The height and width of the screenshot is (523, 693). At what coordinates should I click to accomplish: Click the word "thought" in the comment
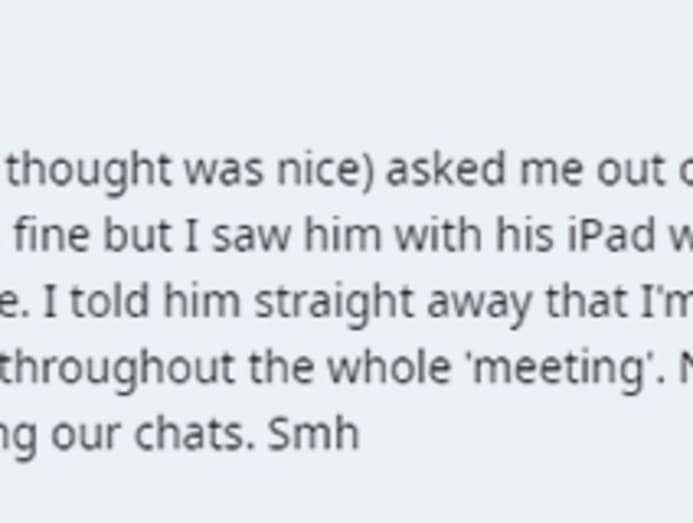point(90,171)
